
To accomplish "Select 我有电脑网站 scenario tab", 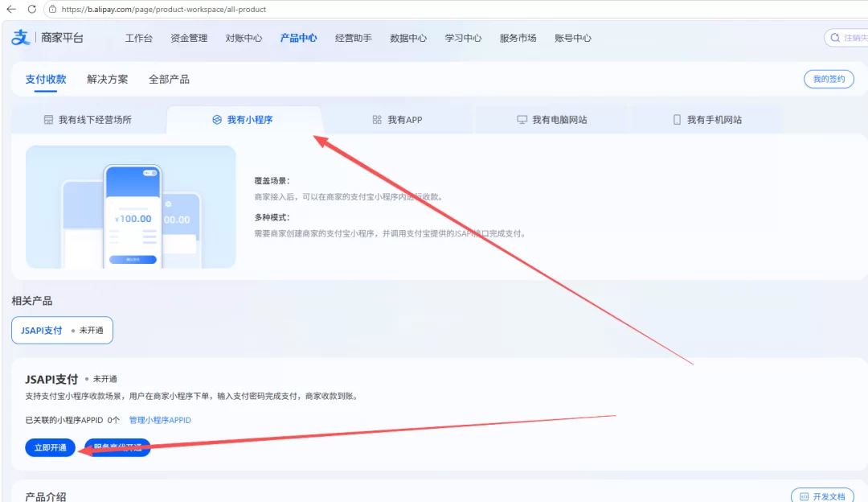I will point(552,120).
